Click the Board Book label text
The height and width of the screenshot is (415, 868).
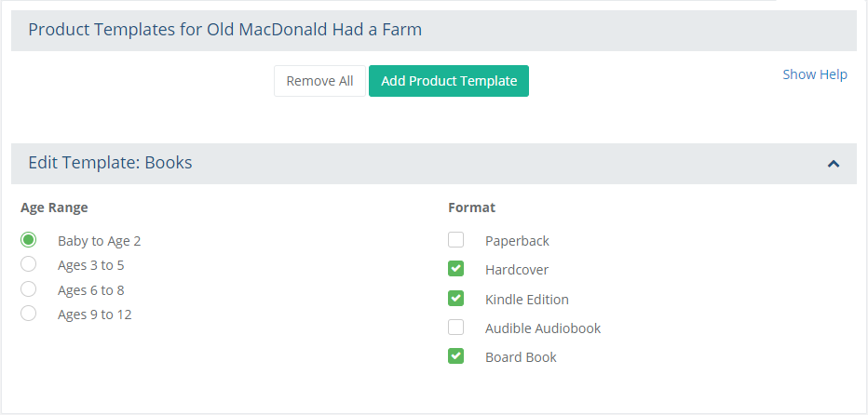521,357
